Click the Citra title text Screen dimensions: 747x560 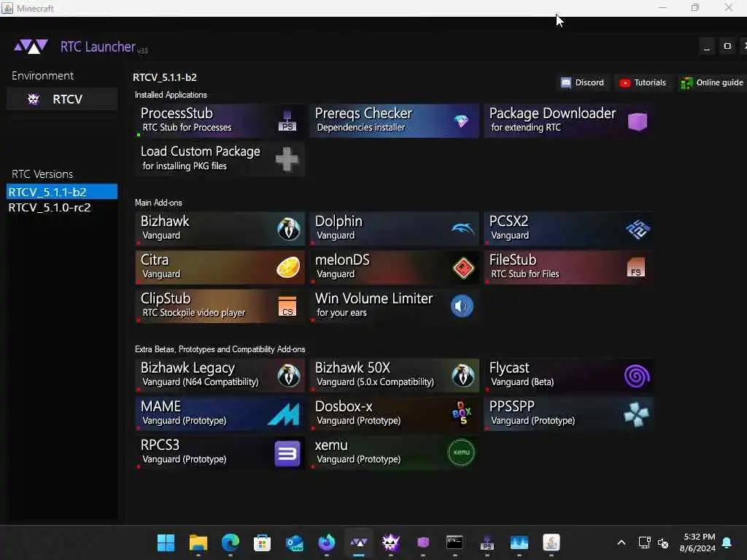coord(155,260)
